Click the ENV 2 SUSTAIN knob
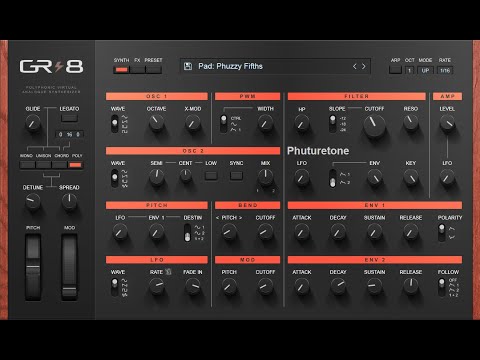This screenshot has height=360, width=480. 374,286
